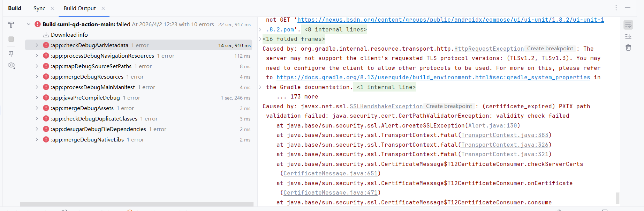The height and width of the screenshot is (211, 644).
Task: Open TransportContext.java:326 source link
Action: pyautogui.click(x=505, y=145)
